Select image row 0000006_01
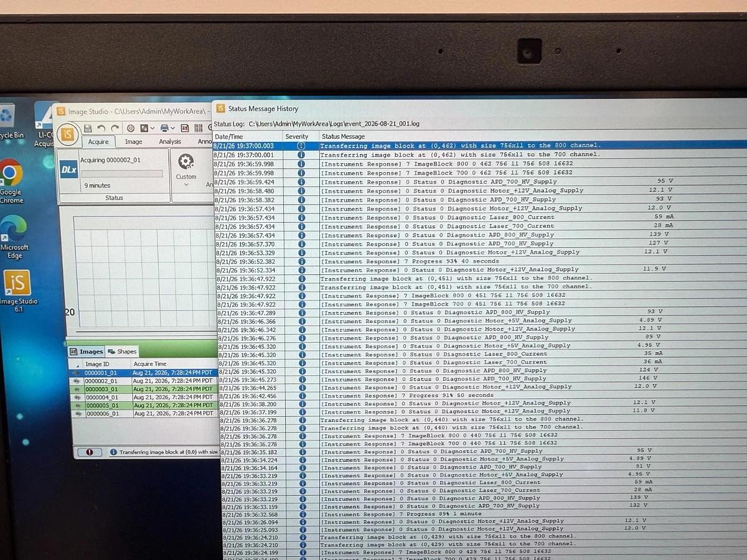The image size is (747, 560). (144, 413)
